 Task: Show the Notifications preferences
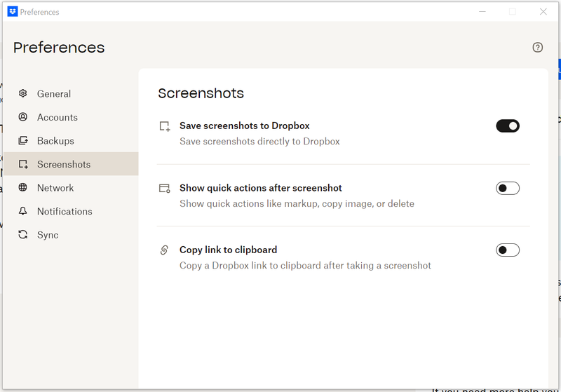(65, 212)
